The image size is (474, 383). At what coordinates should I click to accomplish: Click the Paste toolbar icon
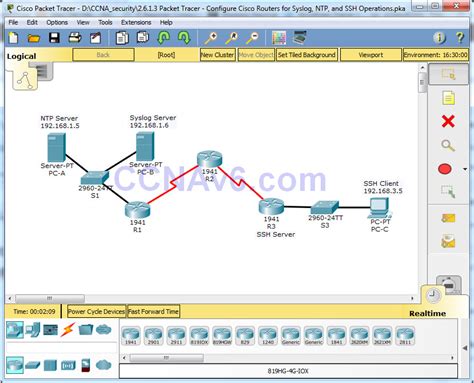pyautogui.click(x=143, y=38)
